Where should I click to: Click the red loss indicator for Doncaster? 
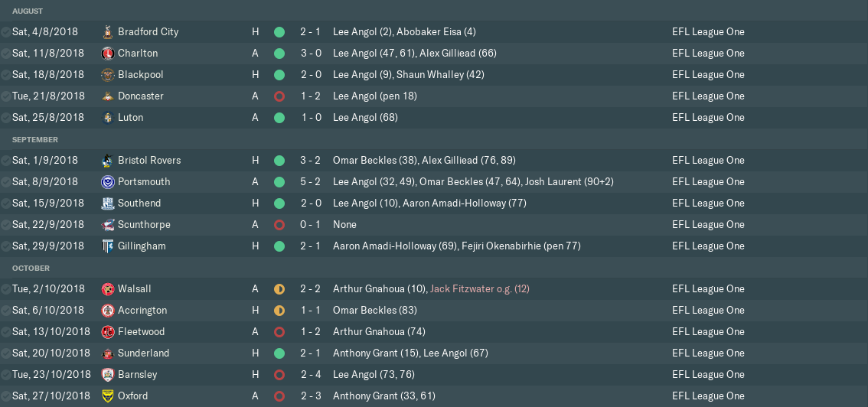point(279,96)
